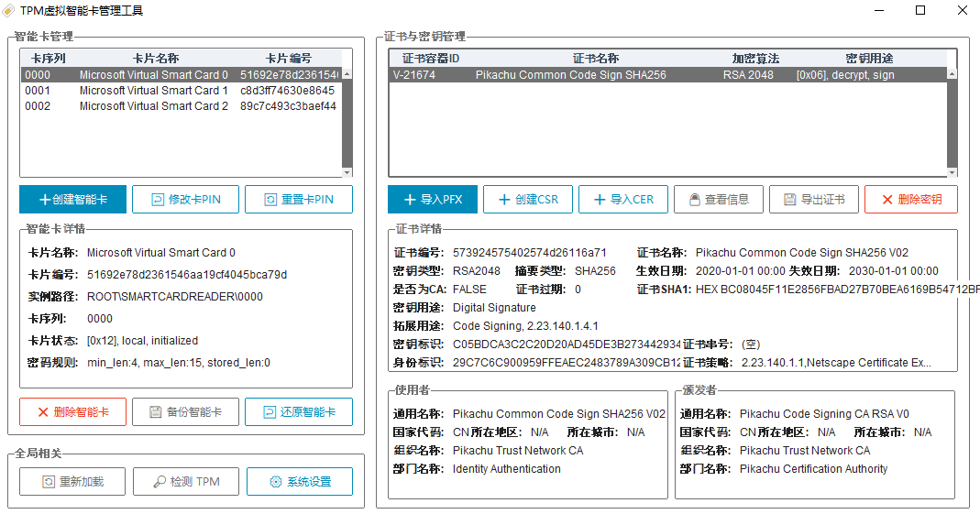Click the 重置卡PIN button
Viewport: 980px width, 514px height.
tap(299, 199)
